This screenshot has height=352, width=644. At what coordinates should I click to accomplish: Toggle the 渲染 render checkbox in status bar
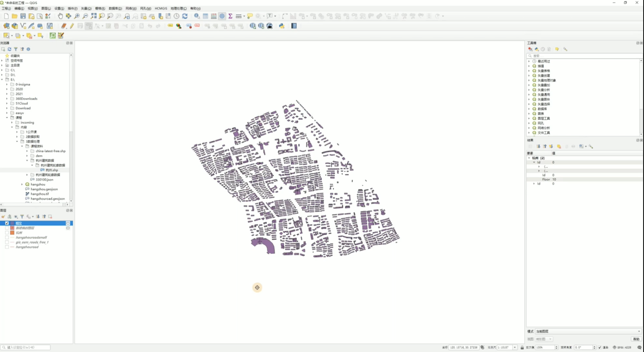tap(600, 347)
